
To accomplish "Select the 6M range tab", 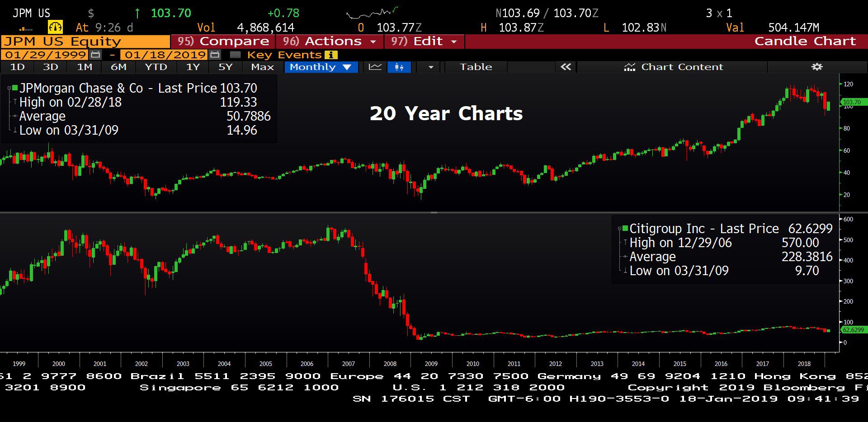I will [118, 67].
